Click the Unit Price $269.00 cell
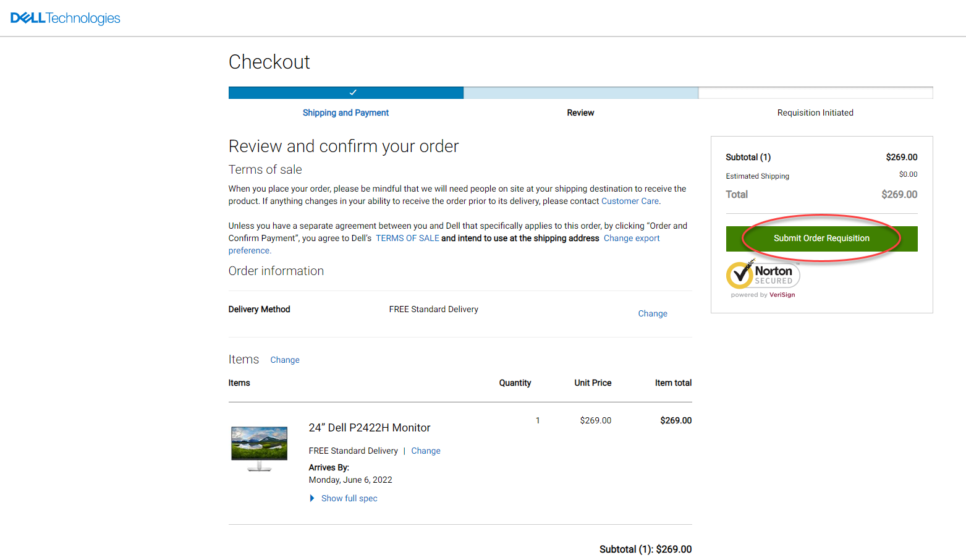966x560 pixels. coord(596,420)
